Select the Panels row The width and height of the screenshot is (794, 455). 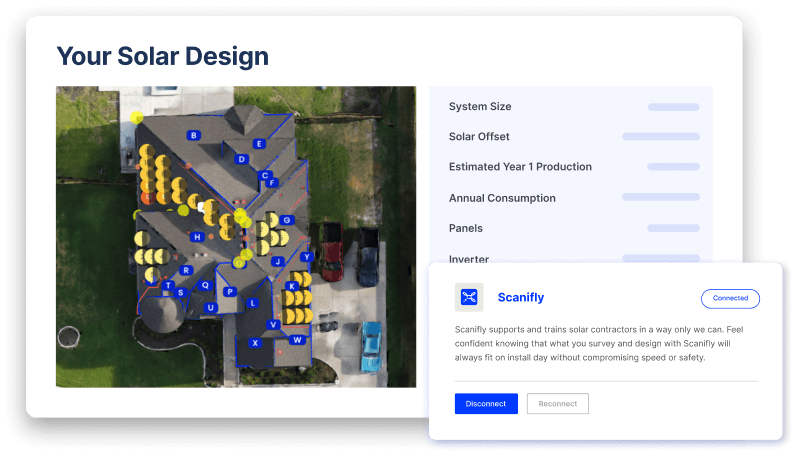pyautogui.click(x=571, y=228)
